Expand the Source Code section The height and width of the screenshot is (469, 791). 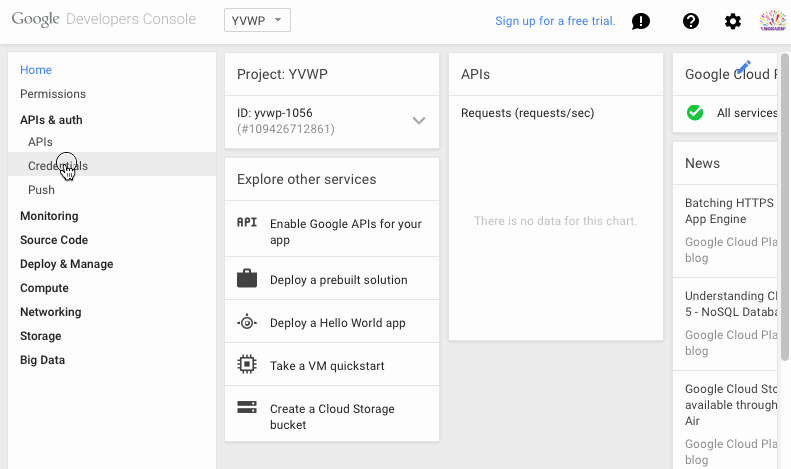pyautogui.click(x=54, y=240)
